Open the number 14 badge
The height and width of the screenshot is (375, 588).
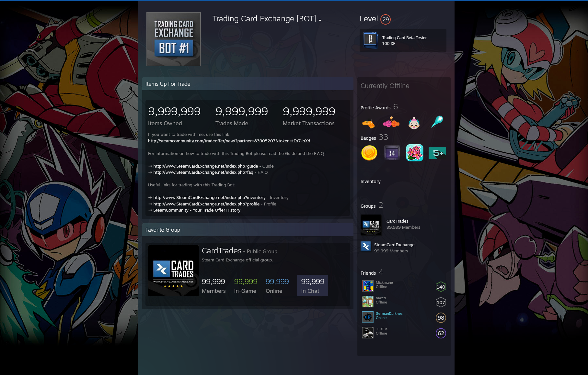pyautogui.click(x=392, y=153)
